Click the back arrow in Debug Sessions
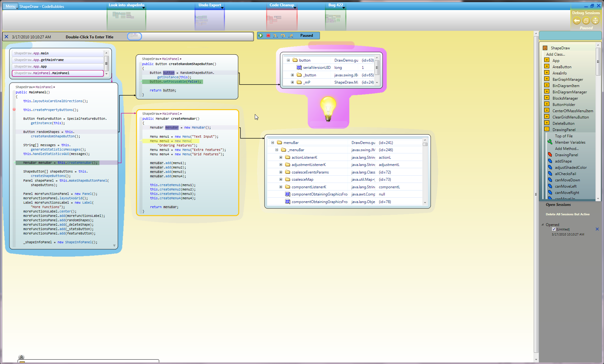604x364 pixels. click(x=576, y=21)
